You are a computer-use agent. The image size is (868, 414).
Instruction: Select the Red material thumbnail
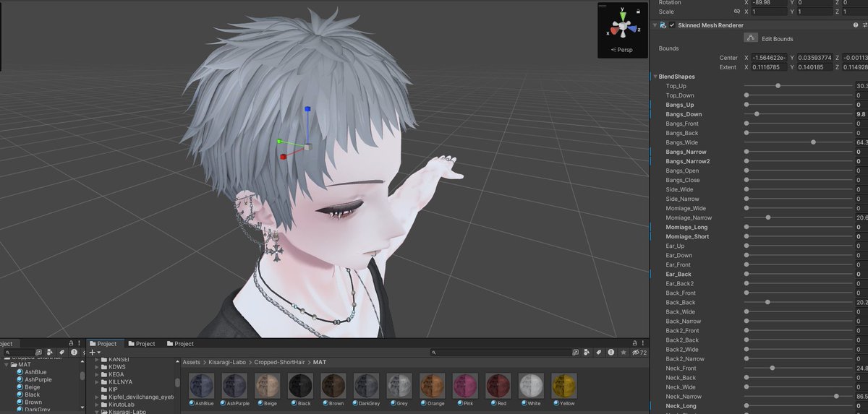(x=498, y=385)
